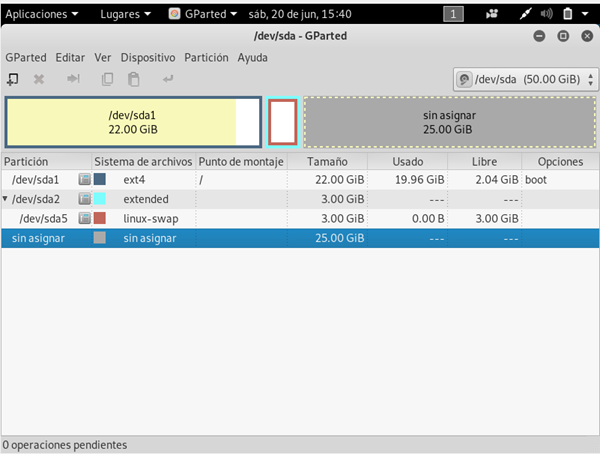The image size is (600, 454).
Task: Select /dev/sda1 block in disk map
Action: point(133,122)
